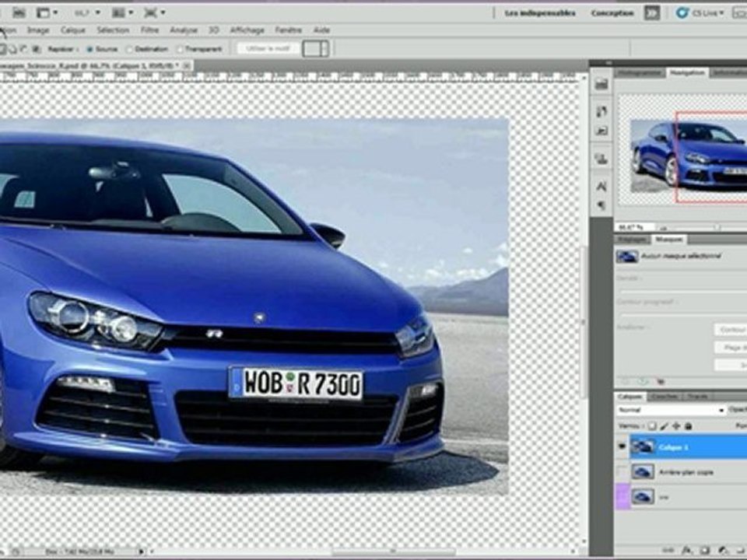Open the arrange documents icon
This screenshot has width=747, height=560.
117,13
